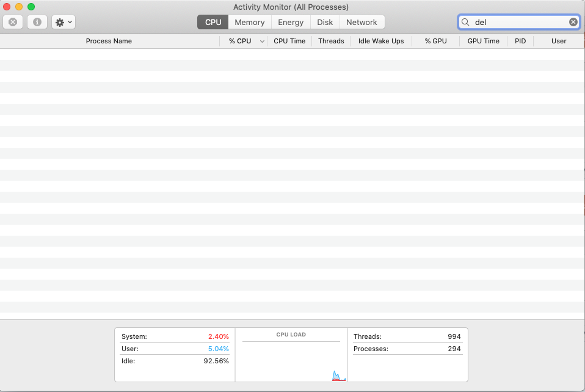Maximize the window with the green button
This screenshot has height=392, width=585.
(31, 7)
